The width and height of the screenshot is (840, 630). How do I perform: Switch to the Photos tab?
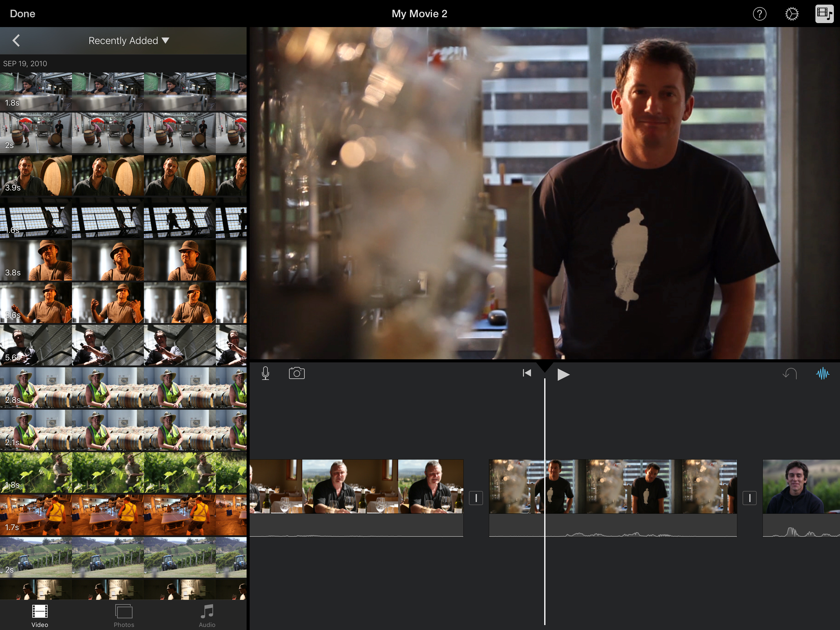[124, 616]
